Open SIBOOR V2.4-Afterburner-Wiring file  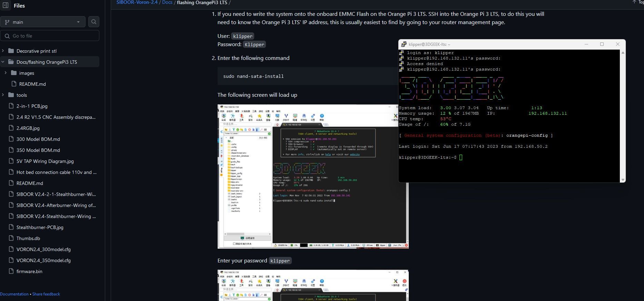click(x=56, y=205)
